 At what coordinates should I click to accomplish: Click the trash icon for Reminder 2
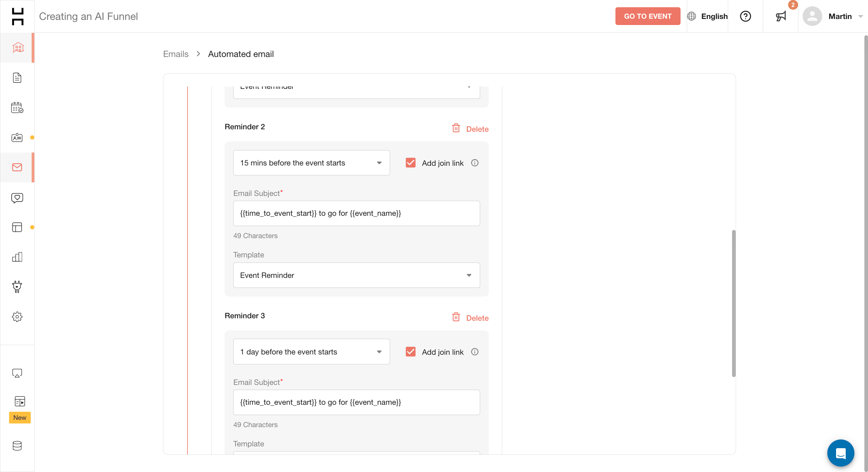tap(456, 128)
